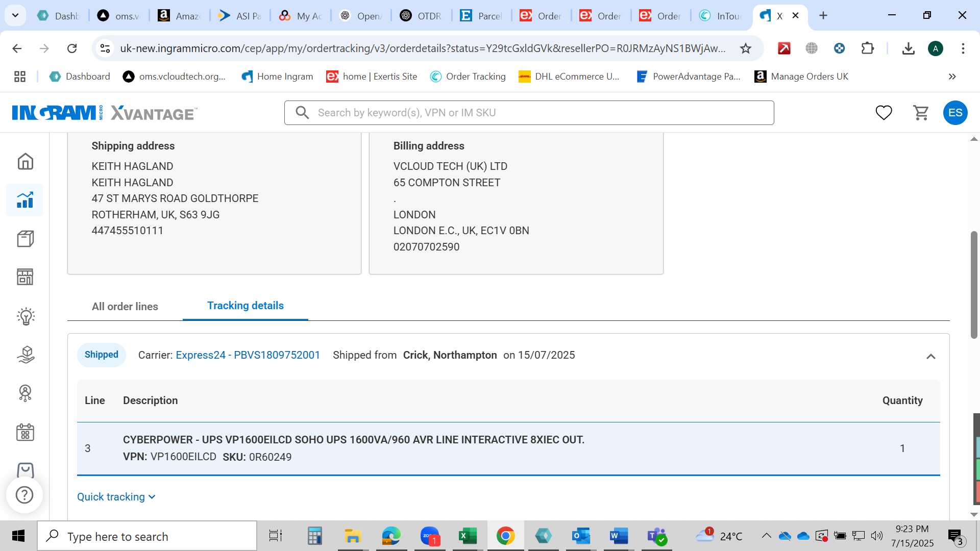Screen dimensions: 980x551
Task: Open the Home icon in left sidebar
Action: coord(25,161)
